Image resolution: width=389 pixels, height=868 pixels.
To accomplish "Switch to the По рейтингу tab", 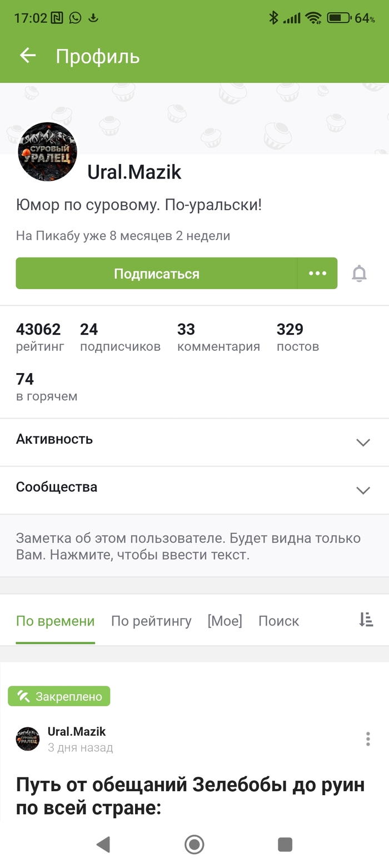I will pos(151,621).
